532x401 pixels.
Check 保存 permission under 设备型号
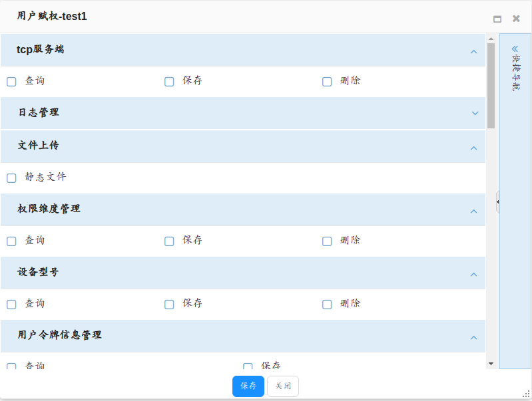coord(169,305)
